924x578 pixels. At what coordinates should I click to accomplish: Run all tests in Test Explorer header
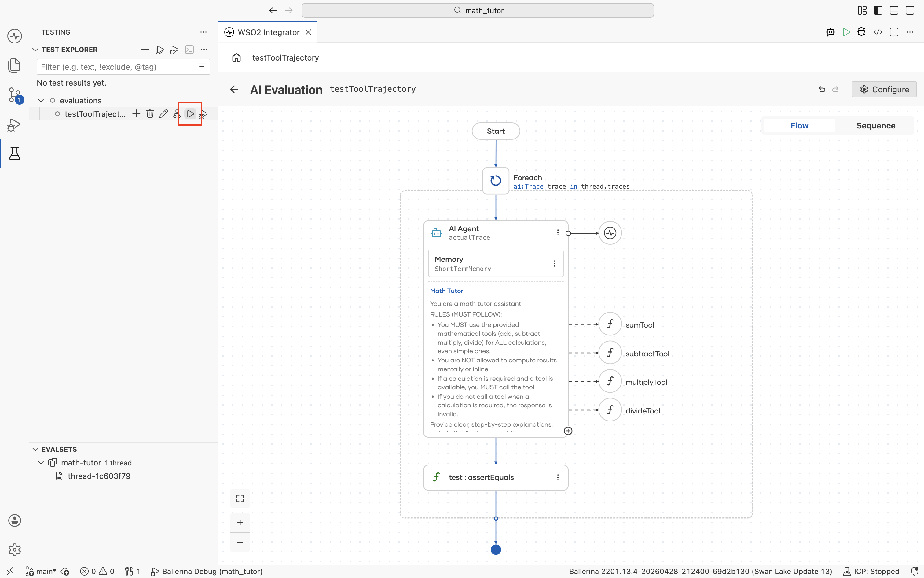[159, 50]
